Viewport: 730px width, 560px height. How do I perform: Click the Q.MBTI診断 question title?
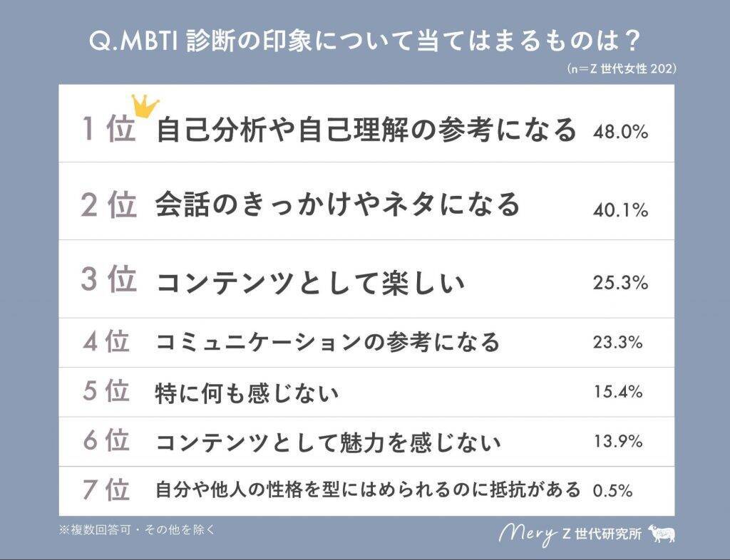coord(364,42)
